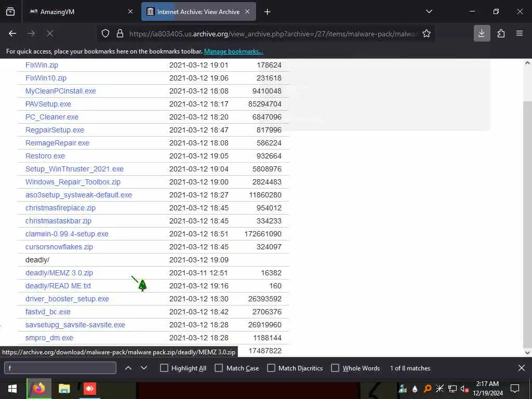Image resolution: width=532 pixels, height=399 pixels.
Task: Click christmasfireplace.zip link
Action: [x=60, y=208]
